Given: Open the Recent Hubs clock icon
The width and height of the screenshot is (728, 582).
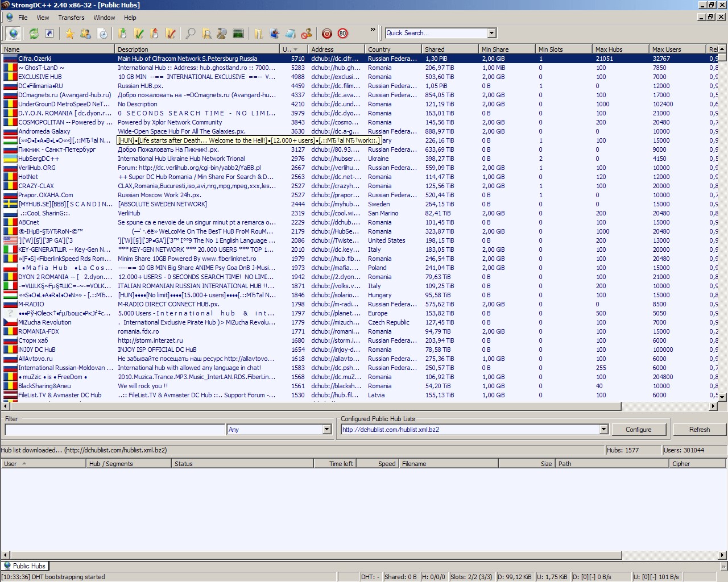Looking at the screenshot, I should (x=102, y=34).
